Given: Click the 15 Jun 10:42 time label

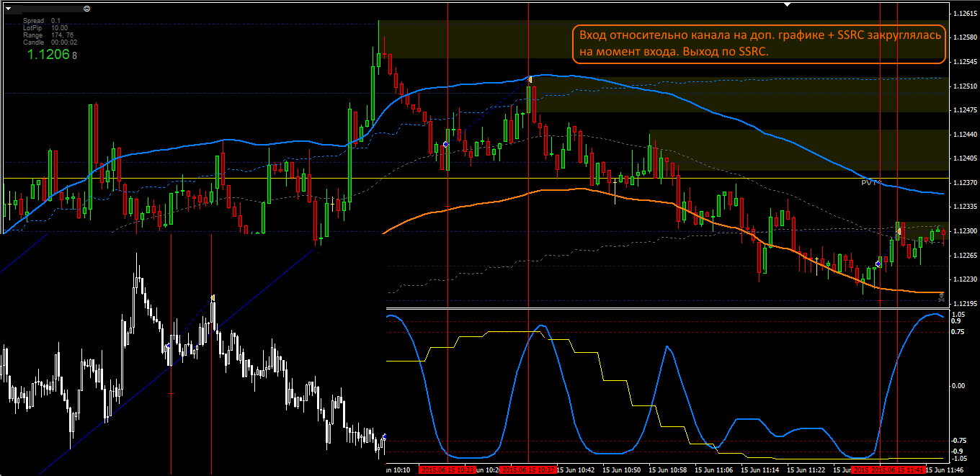Looking at the screenshot, I should click(x=574, y=470).
